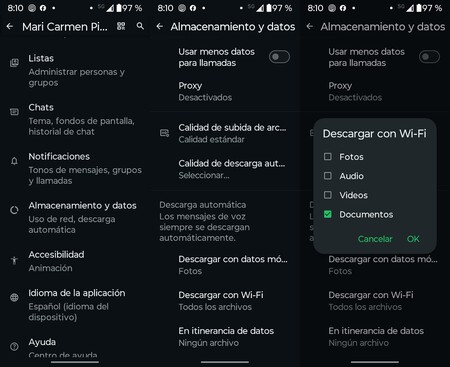
Task: Tap the Ayuda question mark icon
Action: [x=14, y=347]
